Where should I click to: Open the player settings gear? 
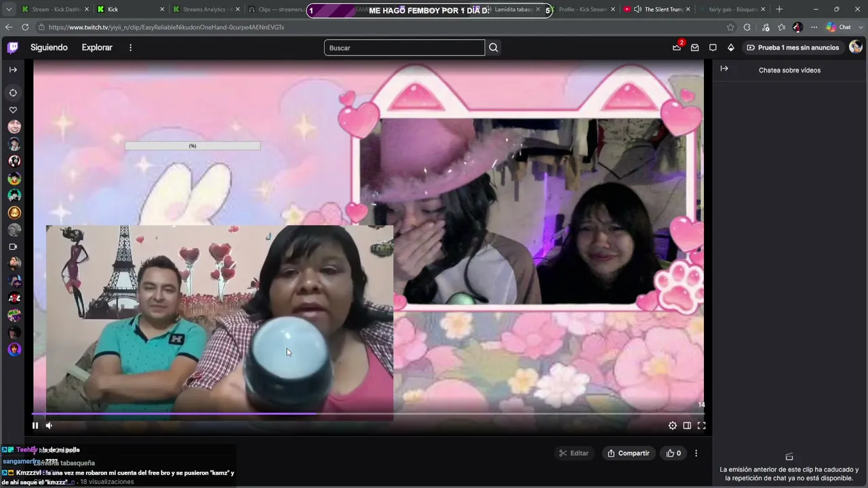673,426
